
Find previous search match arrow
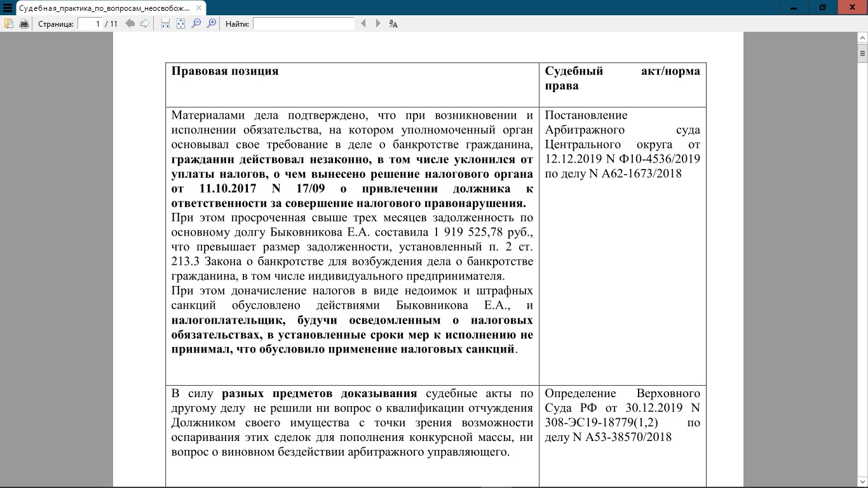pyautogui.click(x=363, y=24)
